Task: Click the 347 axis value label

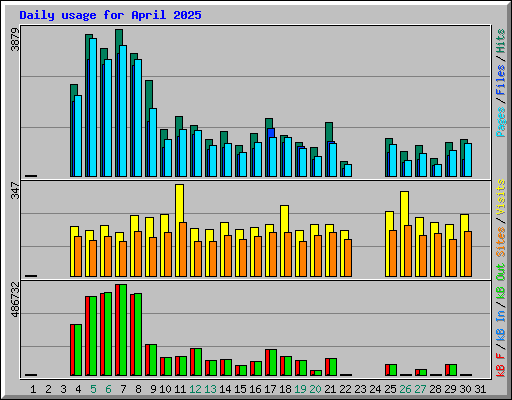Action: click(x=15, y=190)
